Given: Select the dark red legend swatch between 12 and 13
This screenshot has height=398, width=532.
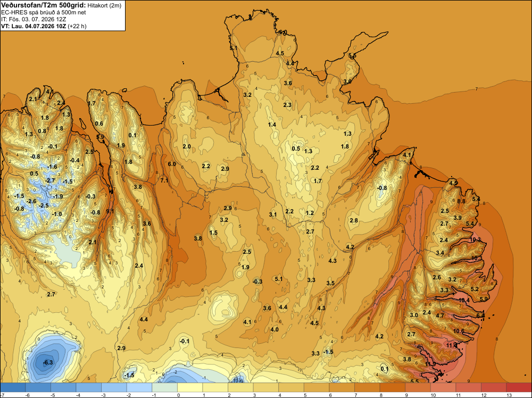Looking at the screenshot, I should [494, 387].
